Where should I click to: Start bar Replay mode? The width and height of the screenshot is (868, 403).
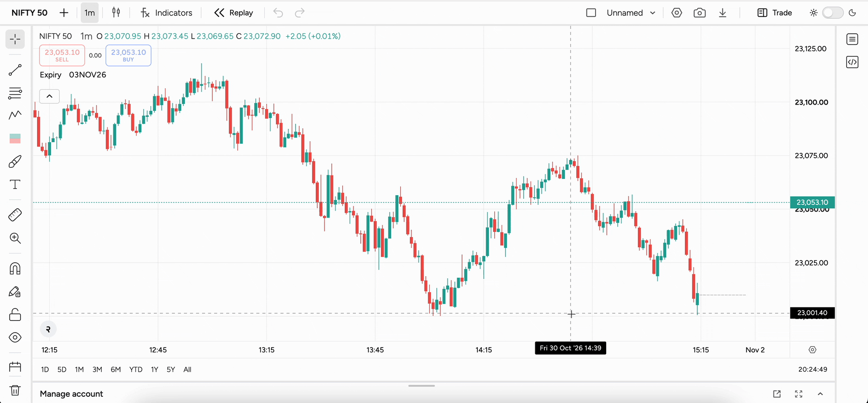pos(234,13)
